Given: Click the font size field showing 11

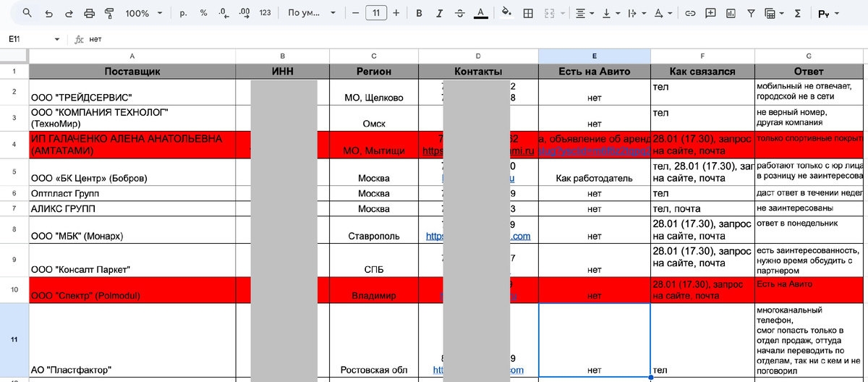Looking at the screenshot, I should point(376,13).
